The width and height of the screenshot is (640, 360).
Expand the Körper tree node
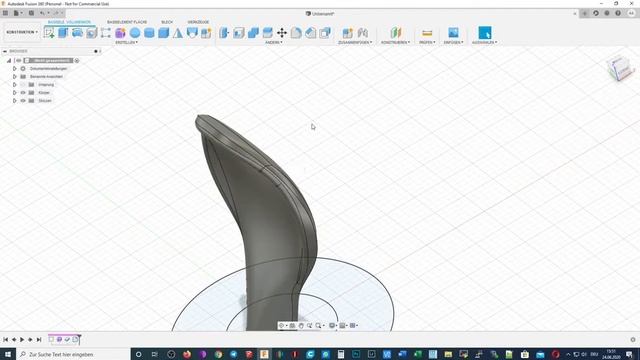tap(14, 93)
